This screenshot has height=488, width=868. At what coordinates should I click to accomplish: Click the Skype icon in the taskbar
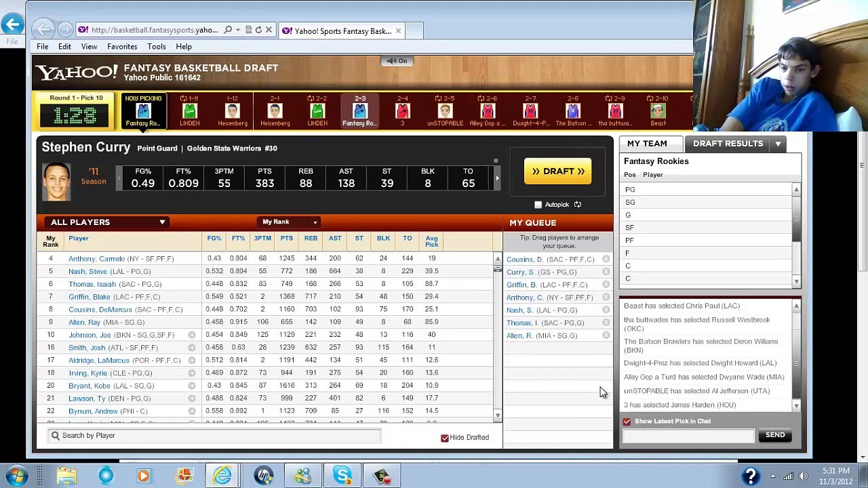(342, 476)
